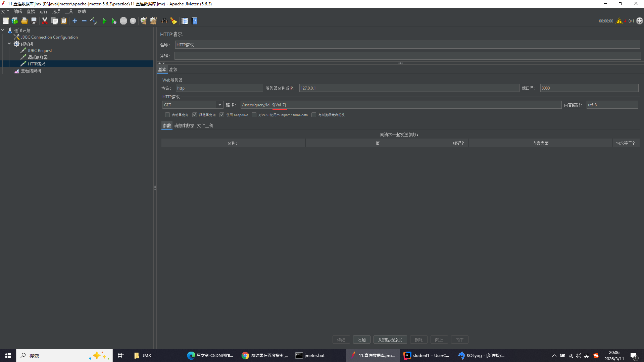Switch to the 高级 tab
The width and height of the screenshot is (644, 362).
[x=173, y=69]
